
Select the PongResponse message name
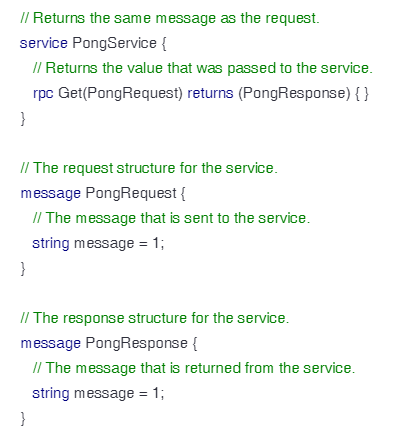coord(137,344)
